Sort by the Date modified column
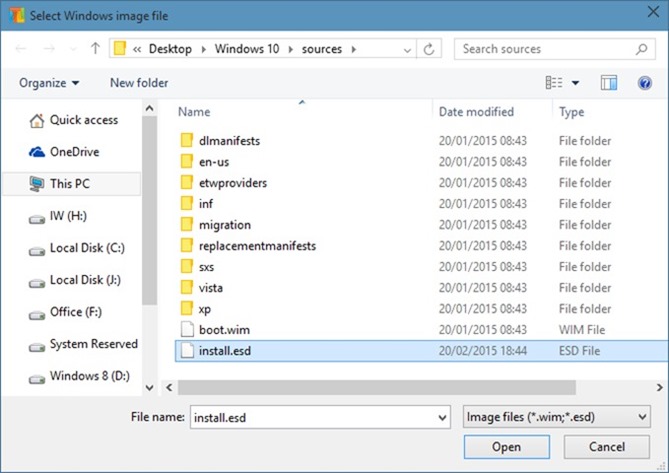Screen dimensions: 669x473 click(476, 112)
